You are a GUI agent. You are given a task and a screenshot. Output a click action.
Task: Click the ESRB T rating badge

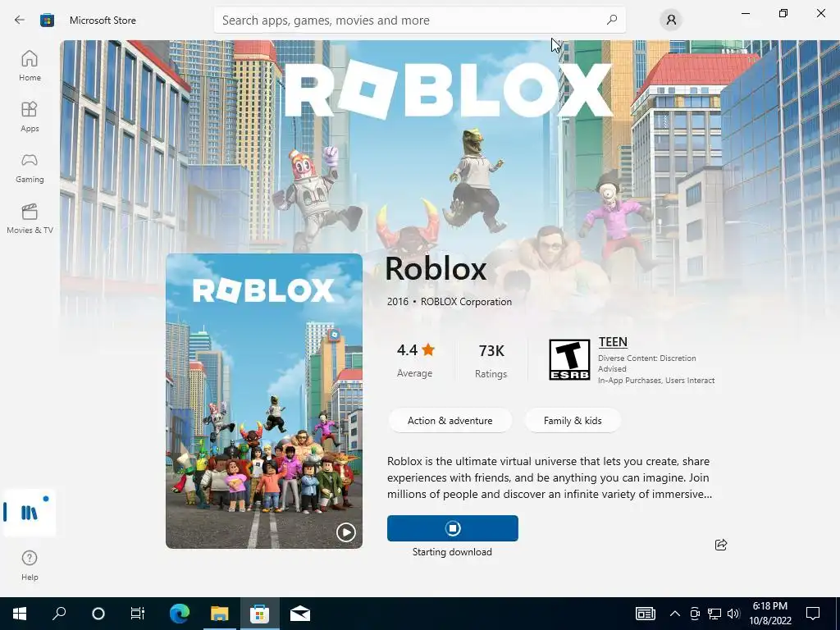click(569, 359)
